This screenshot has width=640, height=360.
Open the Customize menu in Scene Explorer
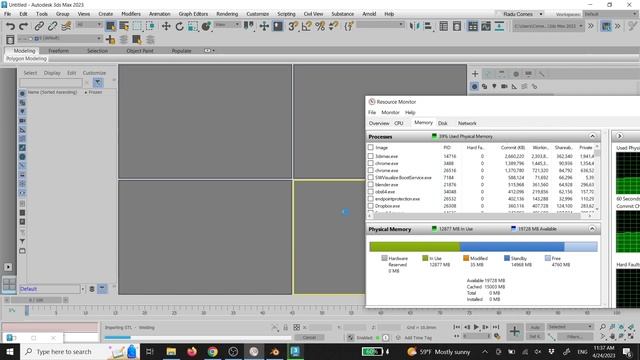(x=94, y=73)
